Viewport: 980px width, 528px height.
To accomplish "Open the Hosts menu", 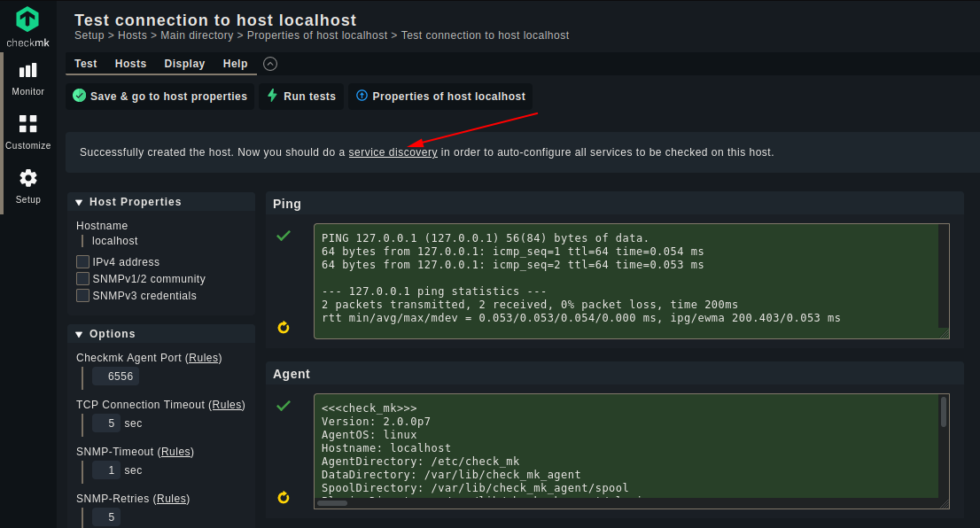I will point(130,64).
